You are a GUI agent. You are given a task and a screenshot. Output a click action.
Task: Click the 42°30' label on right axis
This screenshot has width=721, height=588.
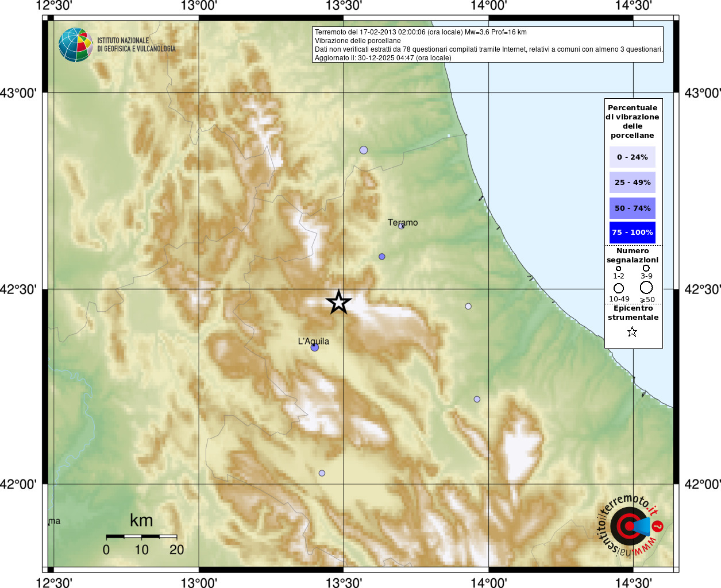pyautogui.click(x=702, y=289)
